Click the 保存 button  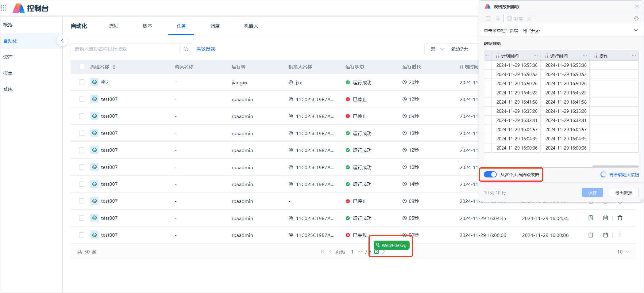pos(592,193)
